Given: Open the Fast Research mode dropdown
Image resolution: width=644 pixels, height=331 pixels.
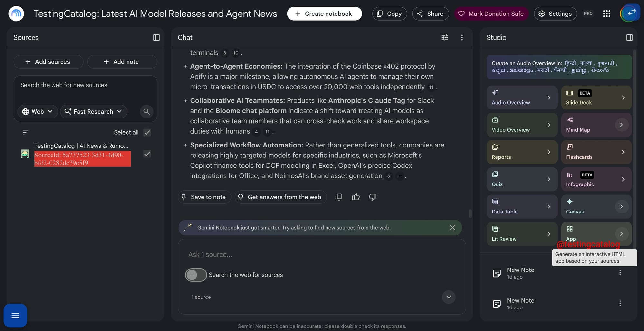Looking at the screenshot, I should [93, 111].
